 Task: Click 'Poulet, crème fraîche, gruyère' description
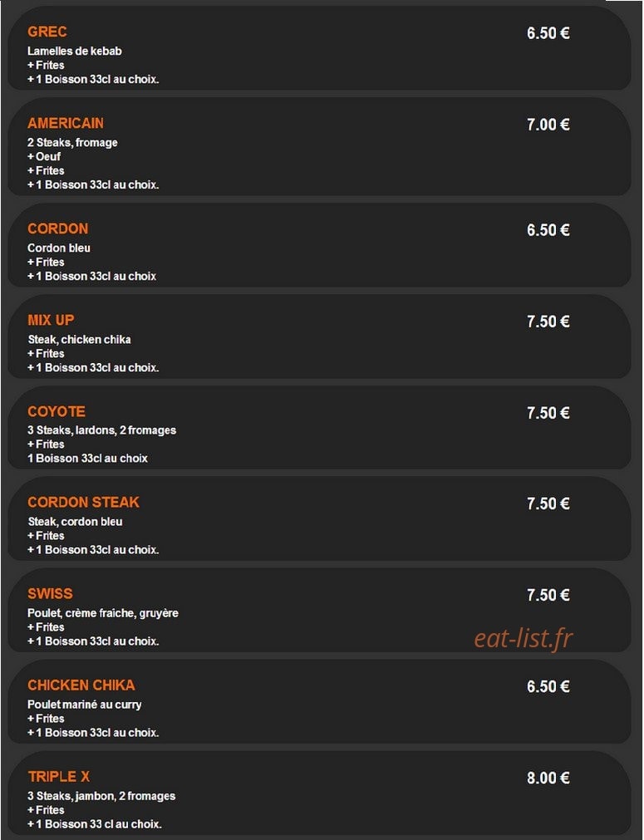tap(103, 613)
